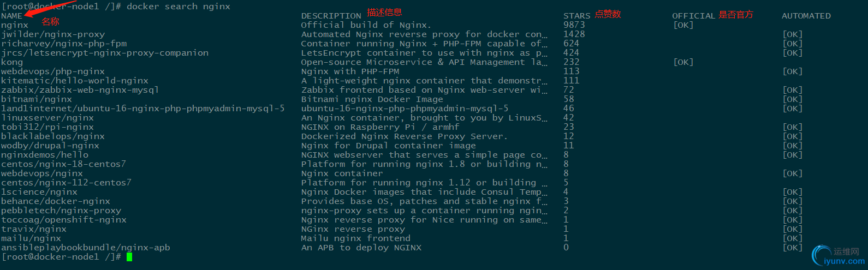Click the iyunv.com watermark logo
868x270 pixels.
point(839,256)
